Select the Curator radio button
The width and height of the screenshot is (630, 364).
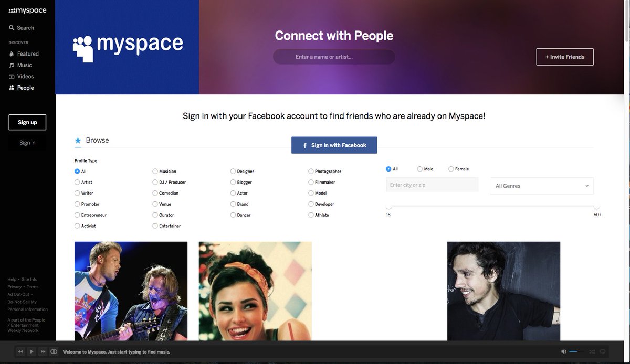click(155, 215)
